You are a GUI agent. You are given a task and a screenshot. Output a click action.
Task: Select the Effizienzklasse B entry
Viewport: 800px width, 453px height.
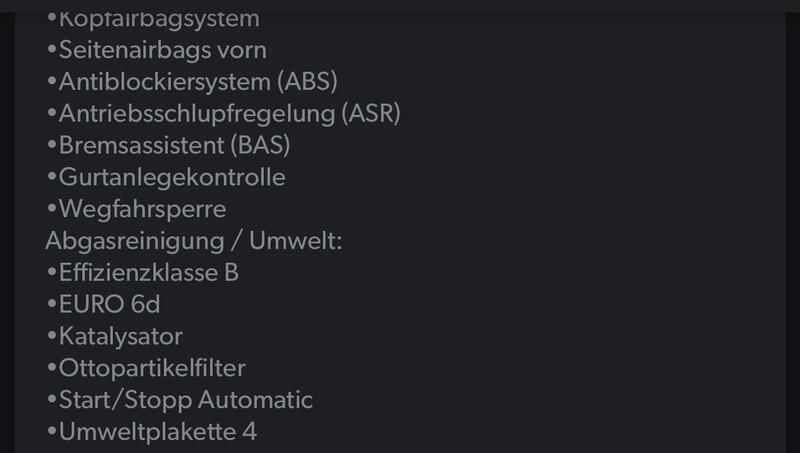142,273
